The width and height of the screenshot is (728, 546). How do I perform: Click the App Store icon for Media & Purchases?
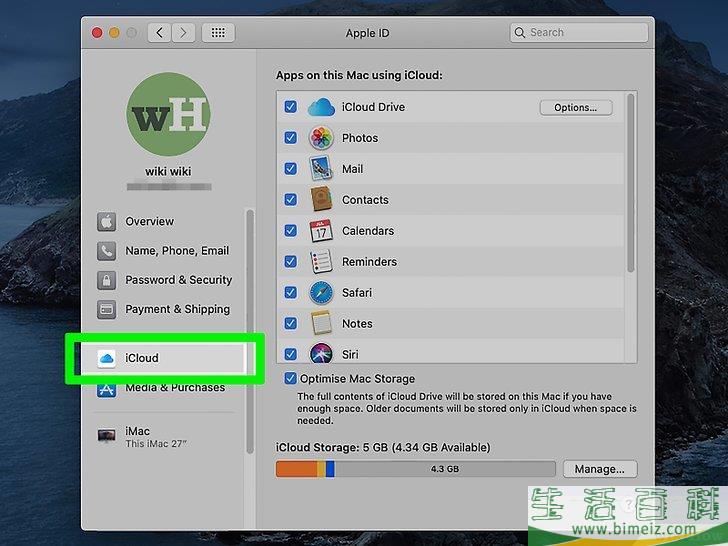(x=106, y=390)
